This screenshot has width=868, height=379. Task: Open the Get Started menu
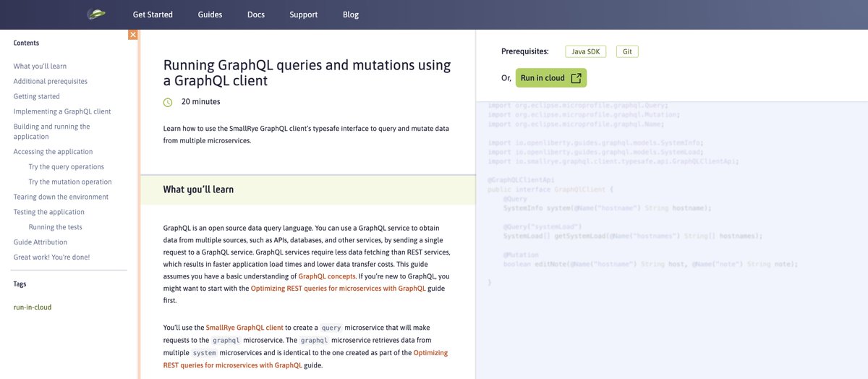[153, 14]
